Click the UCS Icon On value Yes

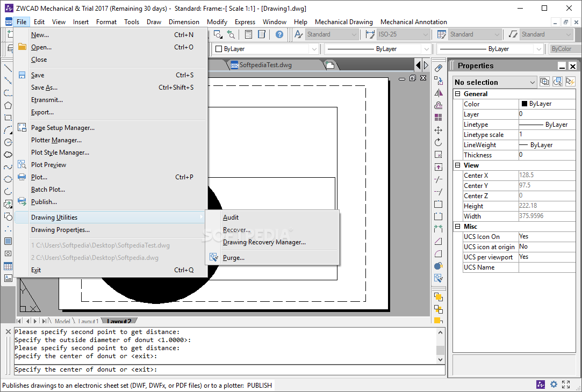pyautogui.click(x=547, y=237)
